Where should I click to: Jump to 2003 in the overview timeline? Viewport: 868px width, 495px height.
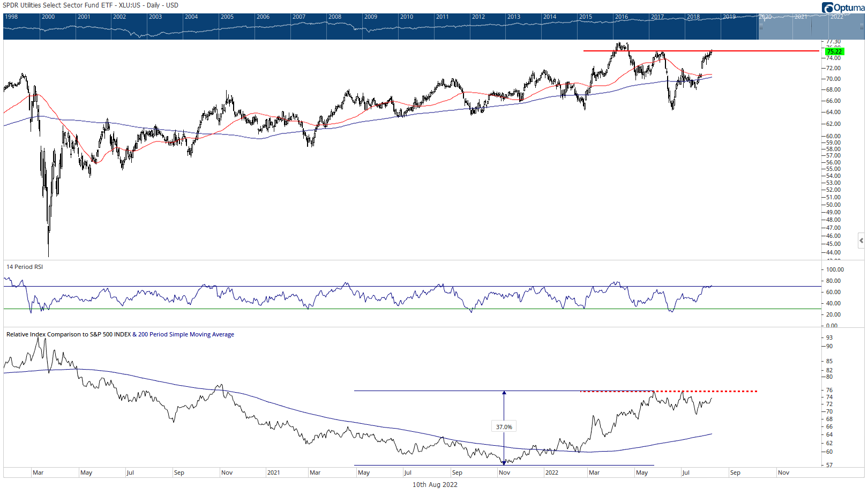pos(156,17)
